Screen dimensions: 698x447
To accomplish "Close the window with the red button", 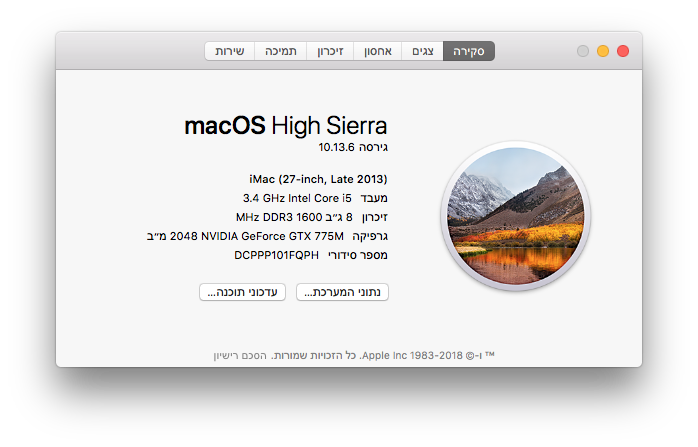I will point(623,51).
